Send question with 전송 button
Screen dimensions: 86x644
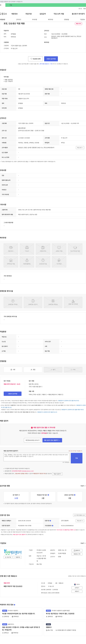click(x=77, y=458)
